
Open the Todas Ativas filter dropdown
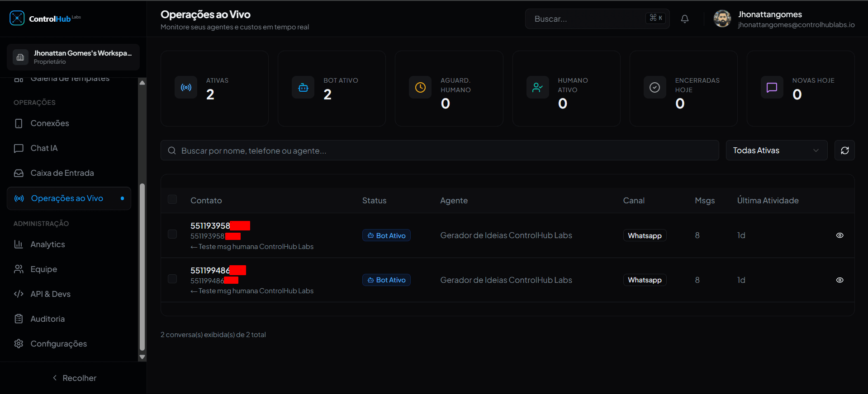pyautogui.click(x=777, y=150)
